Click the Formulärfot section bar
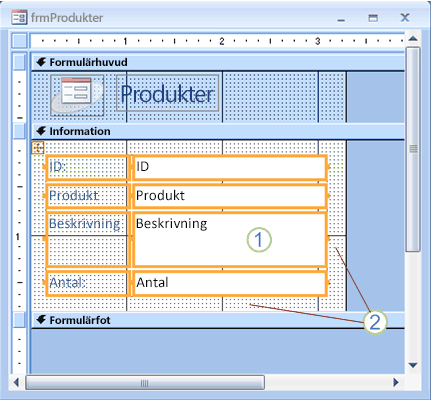This screenshot has width=432, height=401. click(218, 320)
